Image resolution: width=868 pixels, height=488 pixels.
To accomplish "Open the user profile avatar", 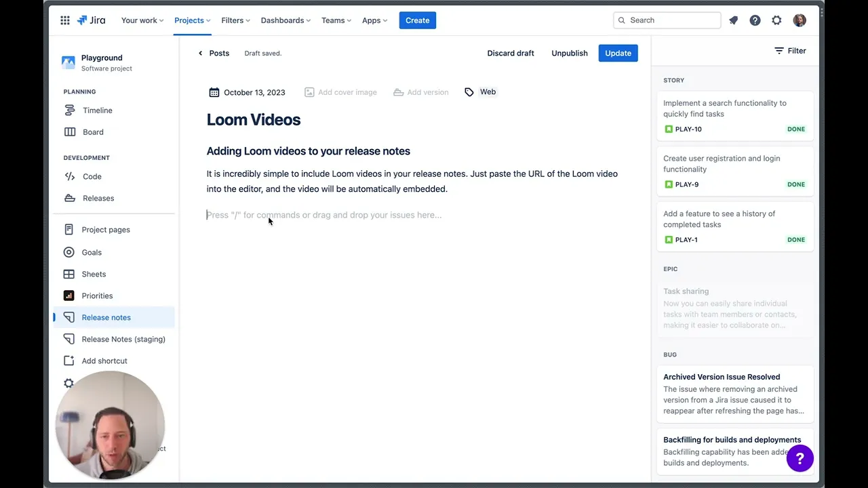I will point(800,20).
